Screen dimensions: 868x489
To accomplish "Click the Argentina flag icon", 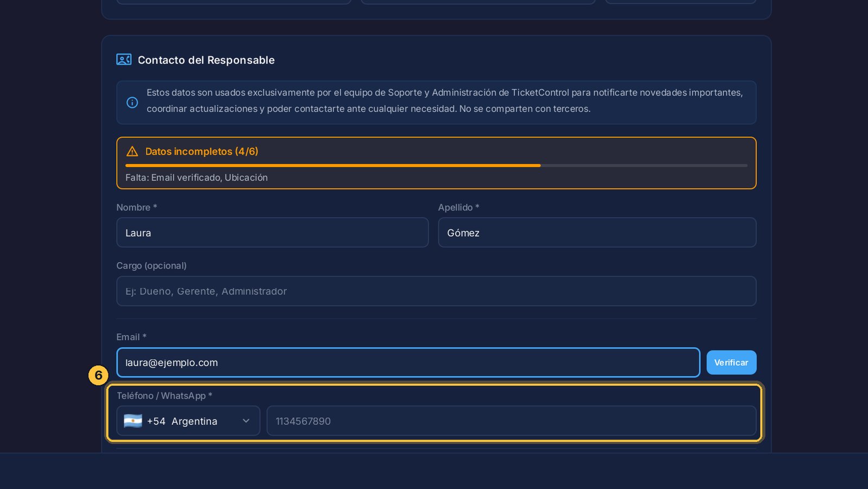I will [133, 421].
